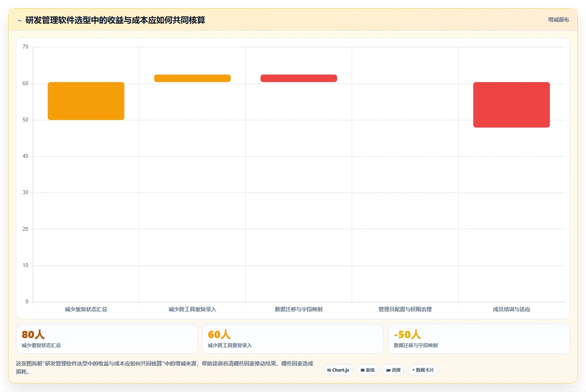Click the description paragraph starting 这张图拆解
586x392 pixels.
(x=165, y=368)
